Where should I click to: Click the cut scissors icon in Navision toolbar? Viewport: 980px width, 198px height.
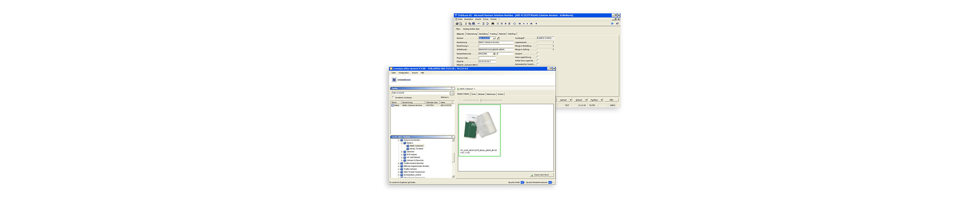click(x=466, y=24)
